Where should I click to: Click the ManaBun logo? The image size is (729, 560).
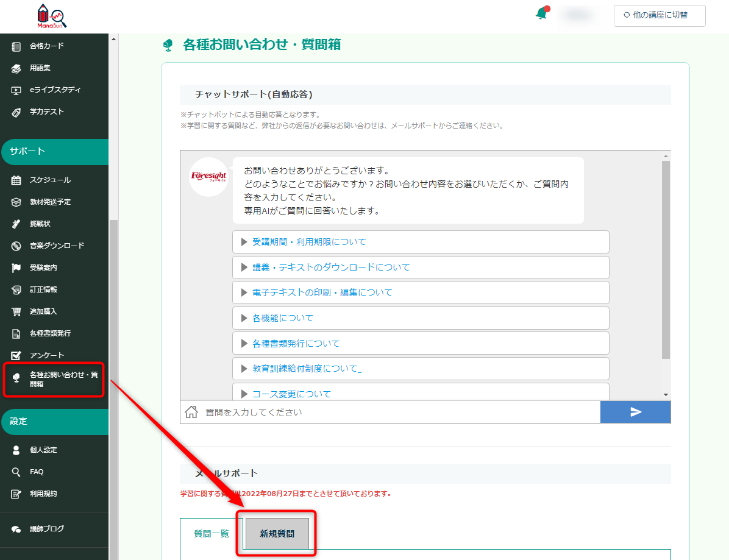tap(51, 16)
